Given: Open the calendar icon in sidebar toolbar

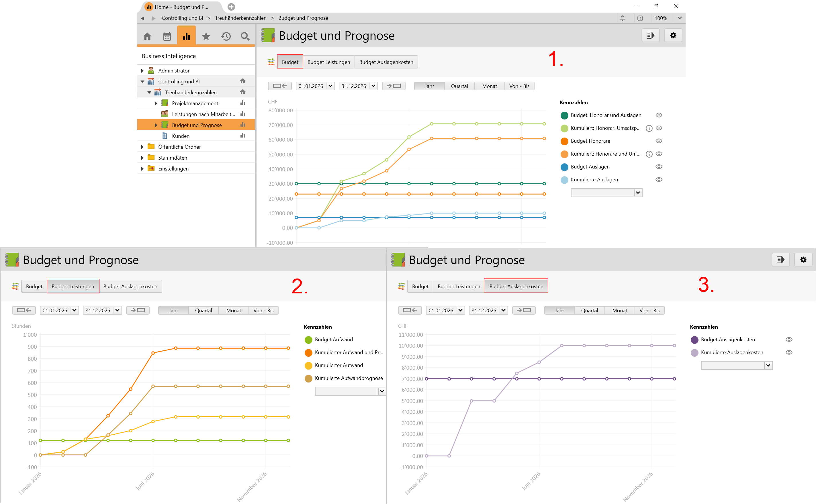Looking at the screenshot, I should [x=167, y=36].
